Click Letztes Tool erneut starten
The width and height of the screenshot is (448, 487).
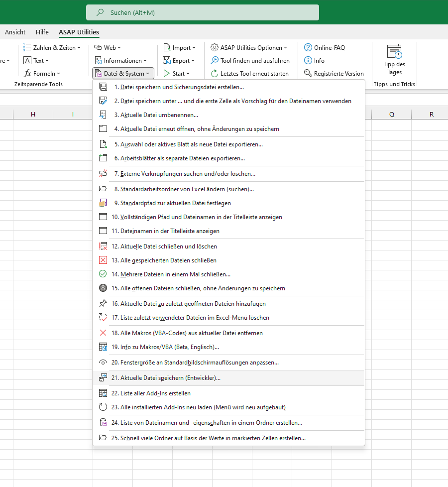(250, 74)
